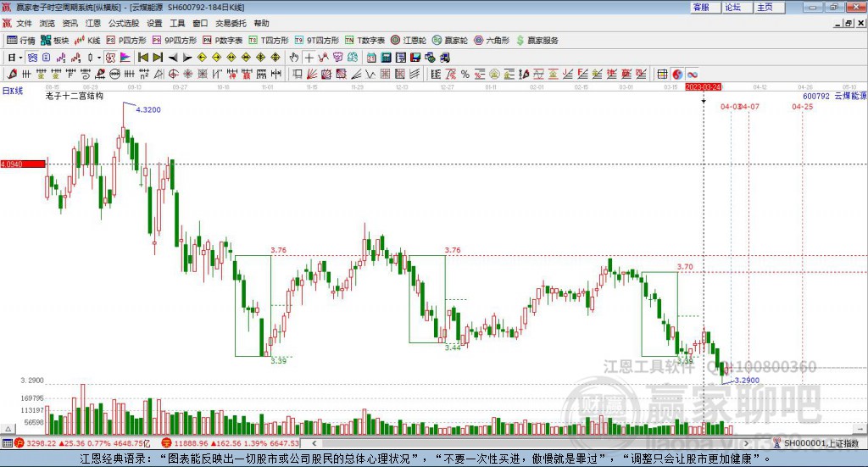The height and width of the screenshot is (467, 868).
Task: Click the floppy disk save icon
Action: (x=415, y=58)
